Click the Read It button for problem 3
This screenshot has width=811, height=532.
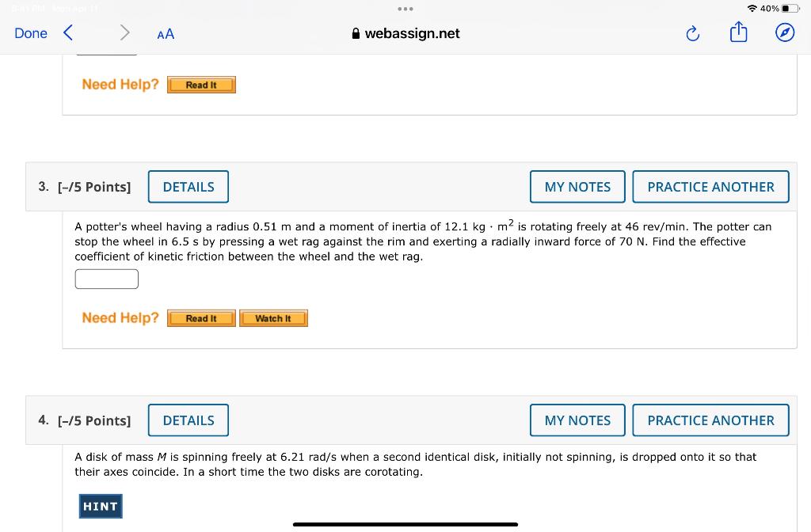point(201,317)
